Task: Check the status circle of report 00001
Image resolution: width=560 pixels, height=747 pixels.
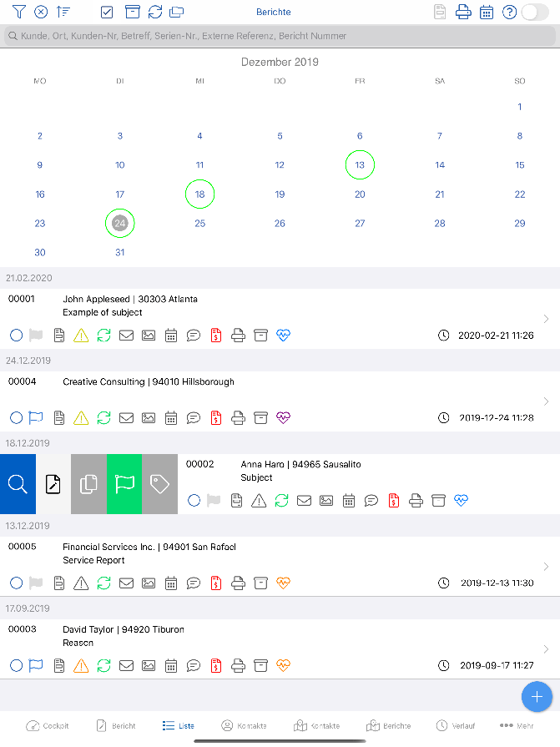Action: (x=16, y=336)
